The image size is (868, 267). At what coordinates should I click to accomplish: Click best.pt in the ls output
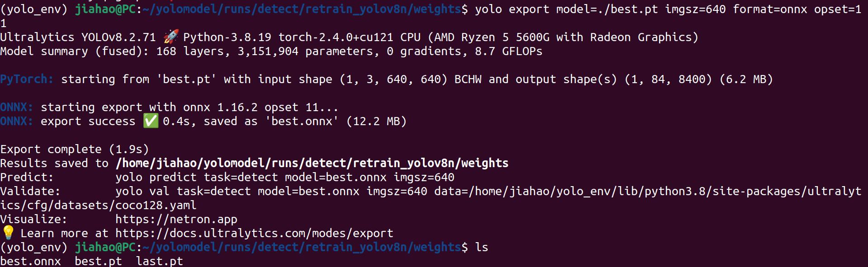coord(98,261)
